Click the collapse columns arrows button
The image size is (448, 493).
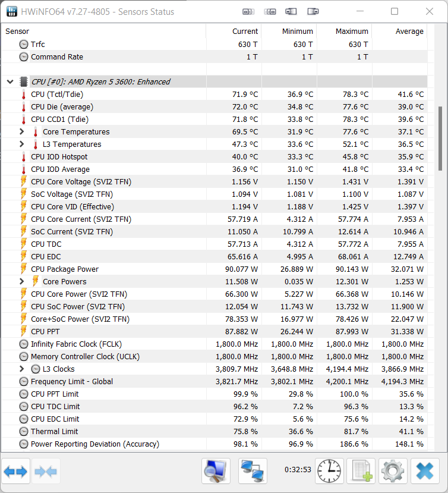tap(46, 472)
